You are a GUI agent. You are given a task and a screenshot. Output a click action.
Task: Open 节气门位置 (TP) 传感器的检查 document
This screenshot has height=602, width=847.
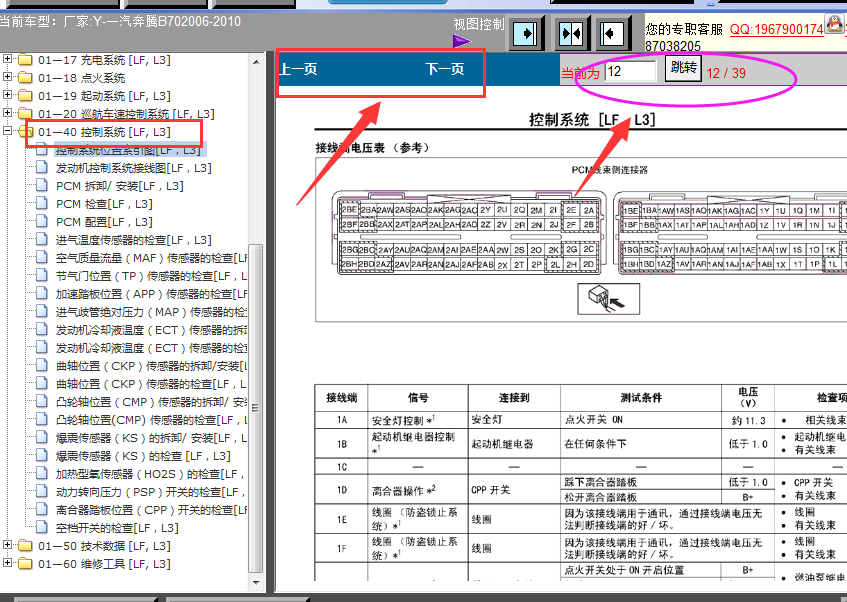pos(151,276)
